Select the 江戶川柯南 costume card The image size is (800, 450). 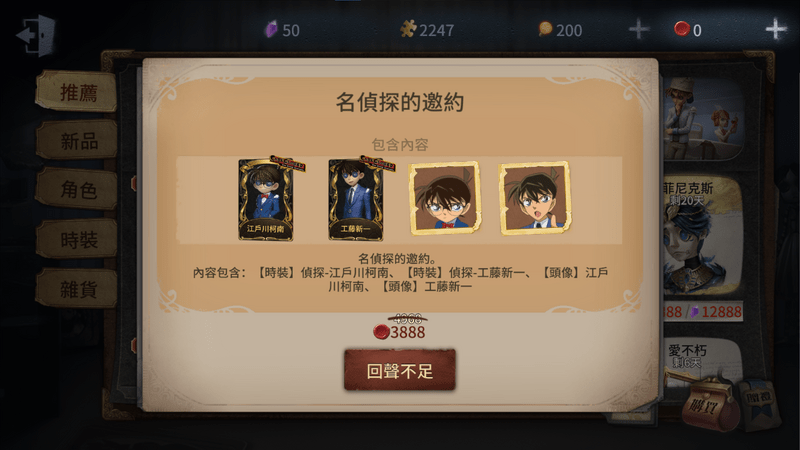pos(267,199)
